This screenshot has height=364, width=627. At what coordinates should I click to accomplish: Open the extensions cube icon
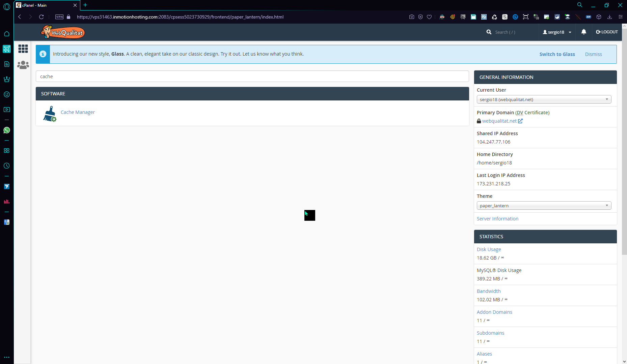(x=599, y=17)
